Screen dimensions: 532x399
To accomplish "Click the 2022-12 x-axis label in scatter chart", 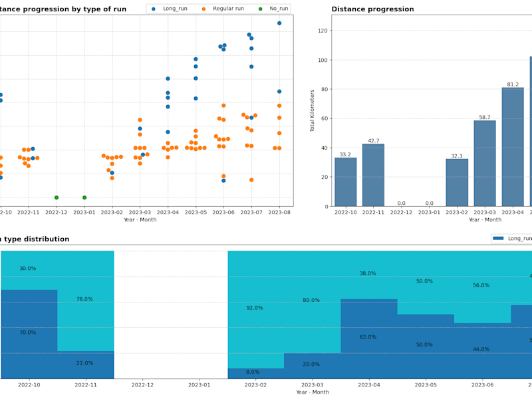I will 57,212.
